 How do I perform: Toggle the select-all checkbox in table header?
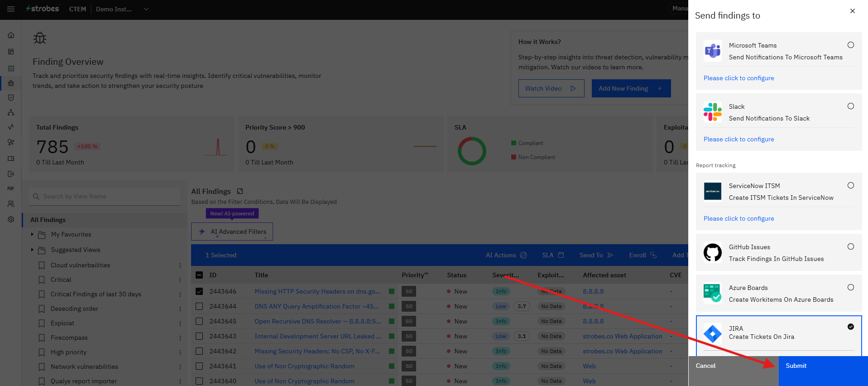[x=199, y=275]
